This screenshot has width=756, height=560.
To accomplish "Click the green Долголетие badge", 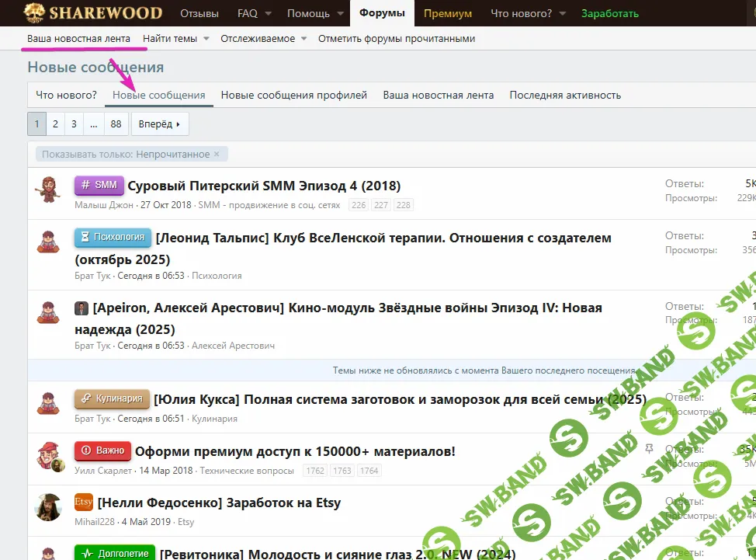I will click(114, 554).
